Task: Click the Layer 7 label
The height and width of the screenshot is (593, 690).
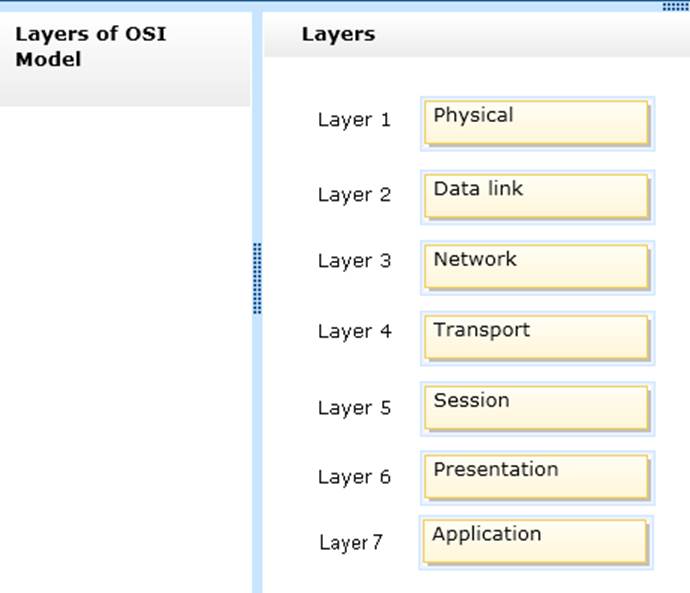Action: [x=350, y=543]
